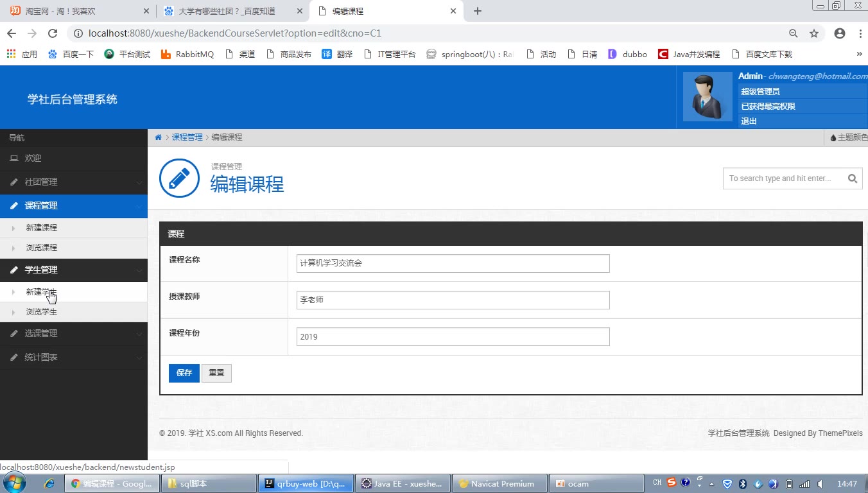This screenshot has height=493, width=868.
Task: Select 欢迎 in the sidebar navigation
Action: [74, 158]
